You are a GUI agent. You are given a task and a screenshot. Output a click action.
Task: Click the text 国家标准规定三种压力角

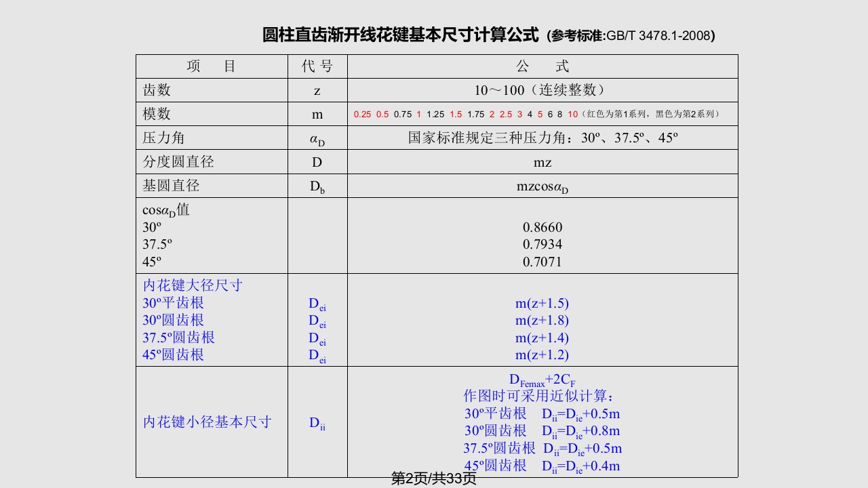coord(489,138)
